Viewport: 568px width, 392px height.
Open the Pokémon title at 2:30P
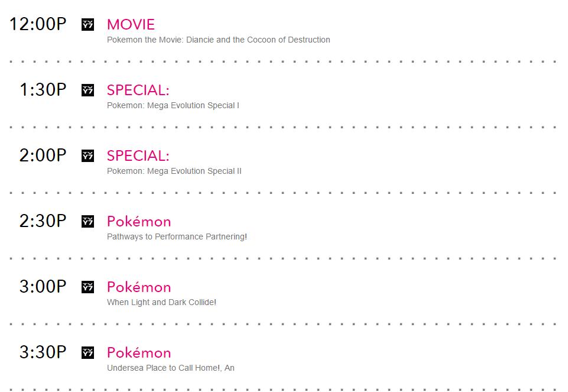coord(139,222)
